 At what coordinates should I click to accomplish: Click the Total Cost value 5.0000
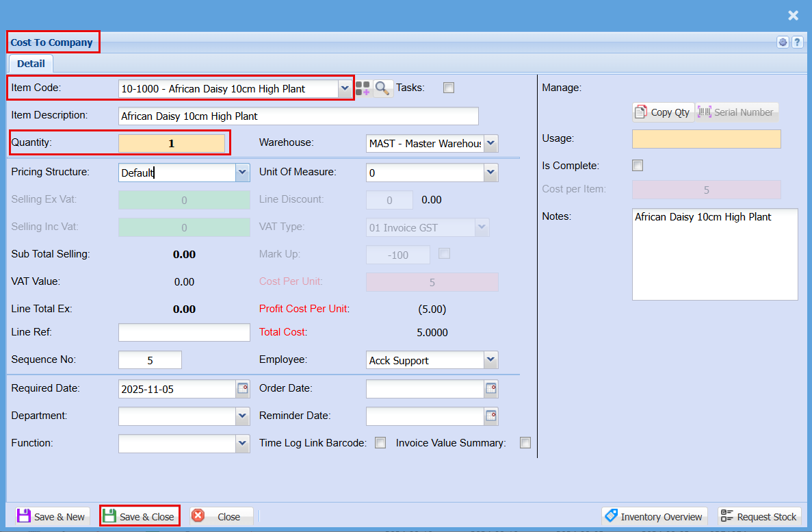(432, 332)
